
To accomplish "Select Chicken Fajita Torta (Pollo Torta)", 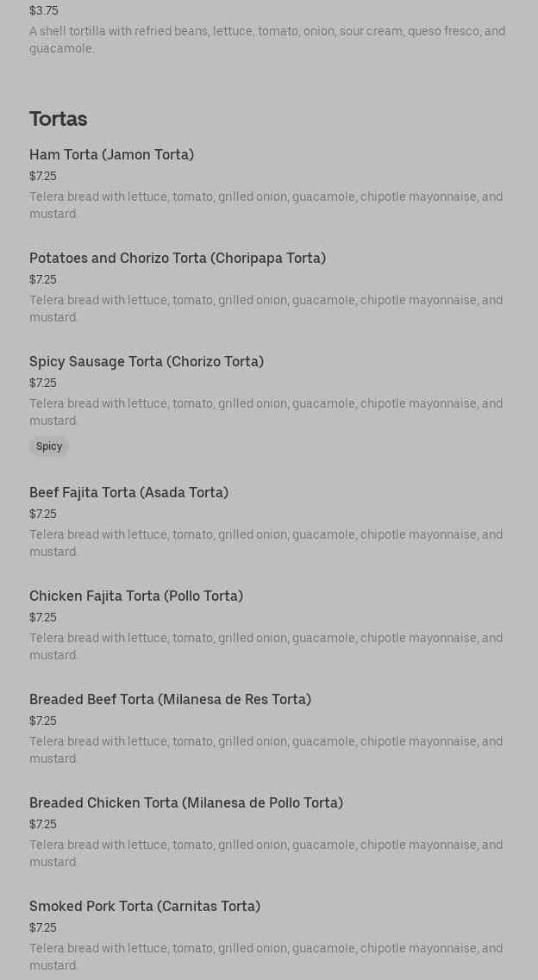I will tap(135, 596).
